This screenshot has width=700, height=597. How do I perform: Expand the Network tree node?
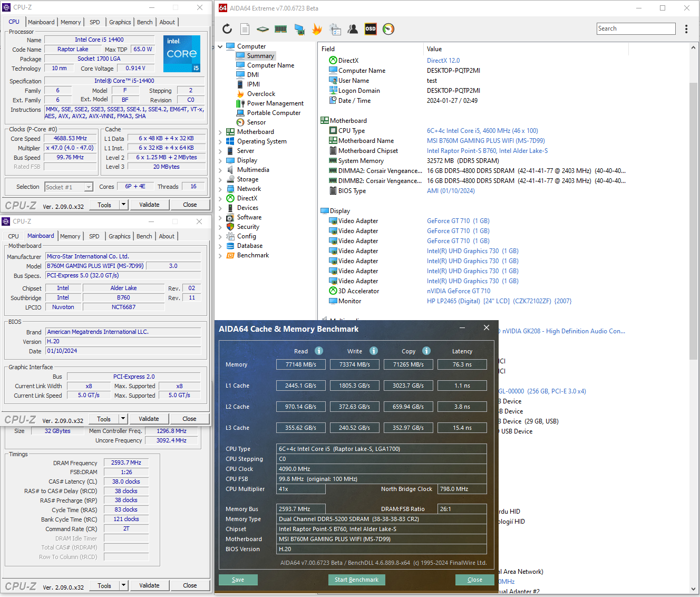pyautogui.click(x=220, y=189)
